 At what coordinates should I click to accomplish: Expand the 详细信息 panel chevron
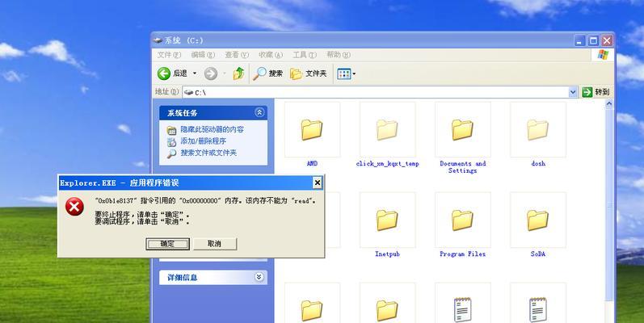click(259, 277)
